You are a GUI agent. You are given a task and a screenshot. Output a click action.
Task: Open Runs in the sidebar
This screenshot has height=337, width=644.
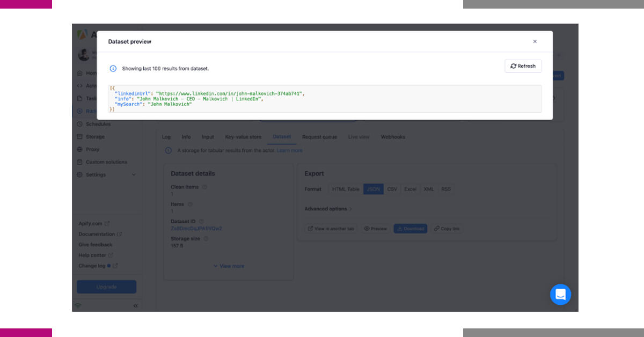(87, 111)
